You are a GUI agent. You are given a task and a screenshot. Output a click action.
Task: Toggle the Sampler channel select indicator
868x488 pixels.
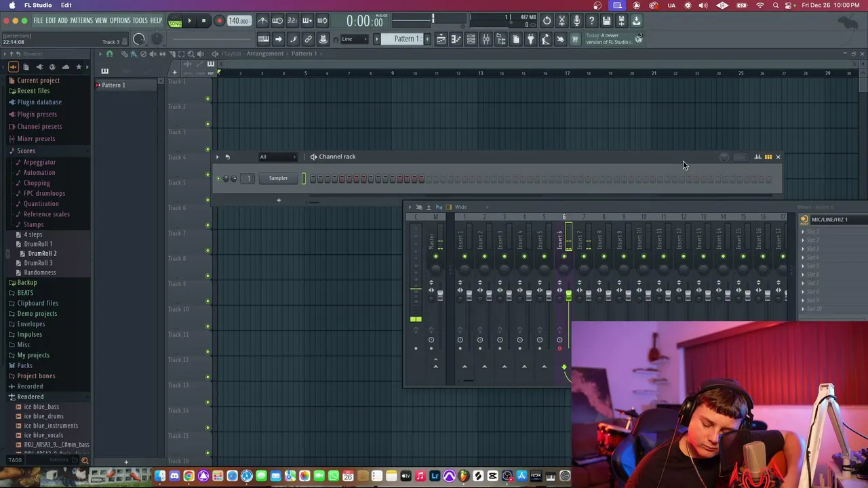coord(303,178)
